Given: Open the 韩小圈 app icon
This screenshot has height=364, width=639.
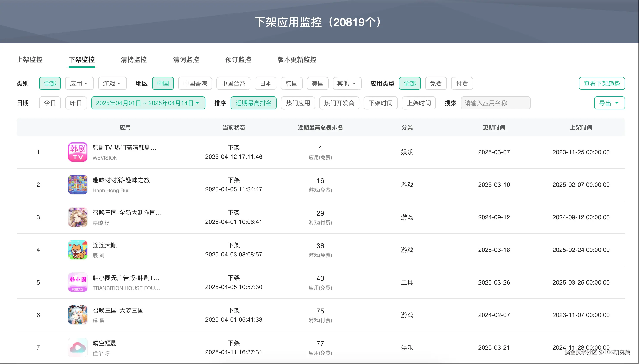Looking at the screenshot, I should [x=78, y=282].
